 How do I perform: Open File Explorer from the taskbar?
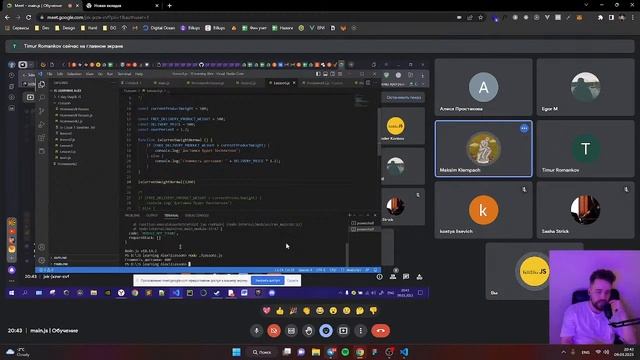[316, 352]
